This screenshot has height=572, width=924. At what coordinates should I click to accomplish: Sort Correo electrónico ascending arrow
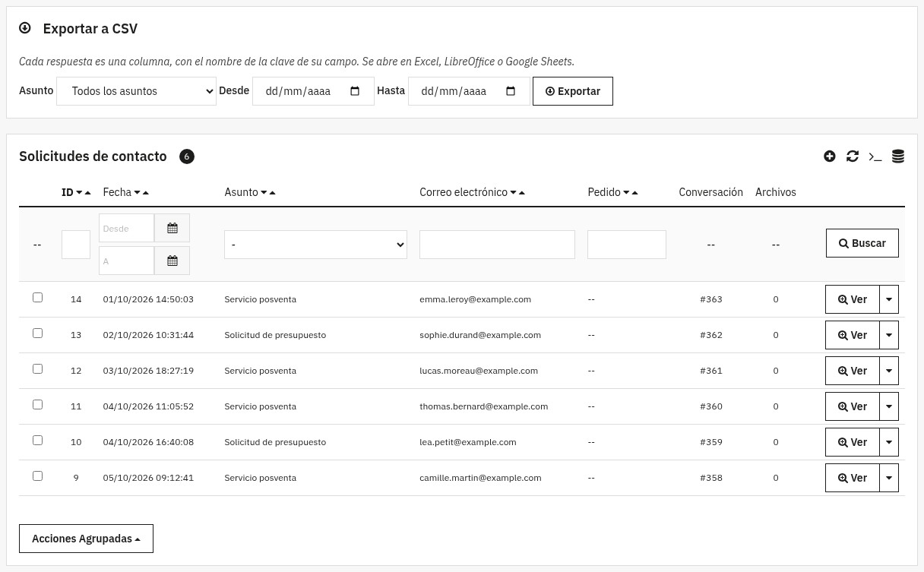coord(522,193)
